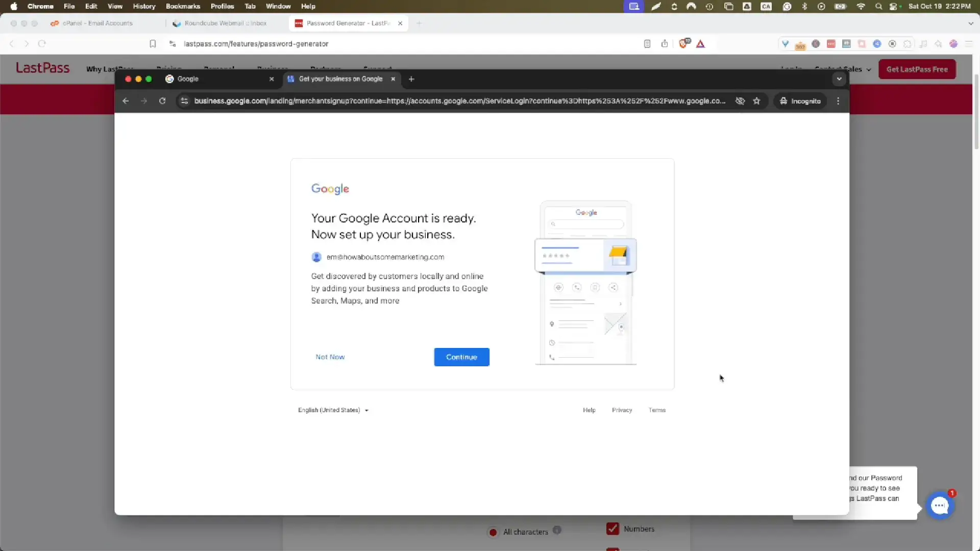This screenshot has height=551, width=980.
Task: Click the Wi-Fi icon in the menu bar
Action: point(861,6)
